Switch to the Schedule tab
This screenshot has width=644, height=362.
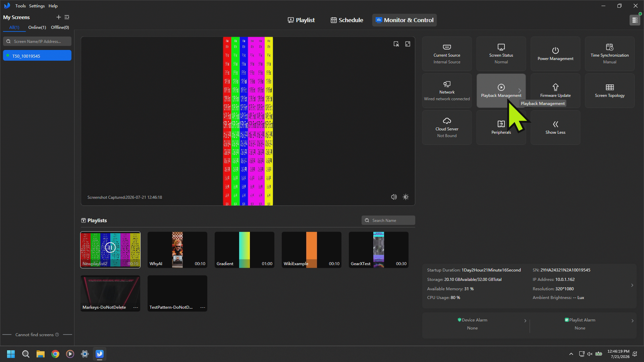click(347, 20)
